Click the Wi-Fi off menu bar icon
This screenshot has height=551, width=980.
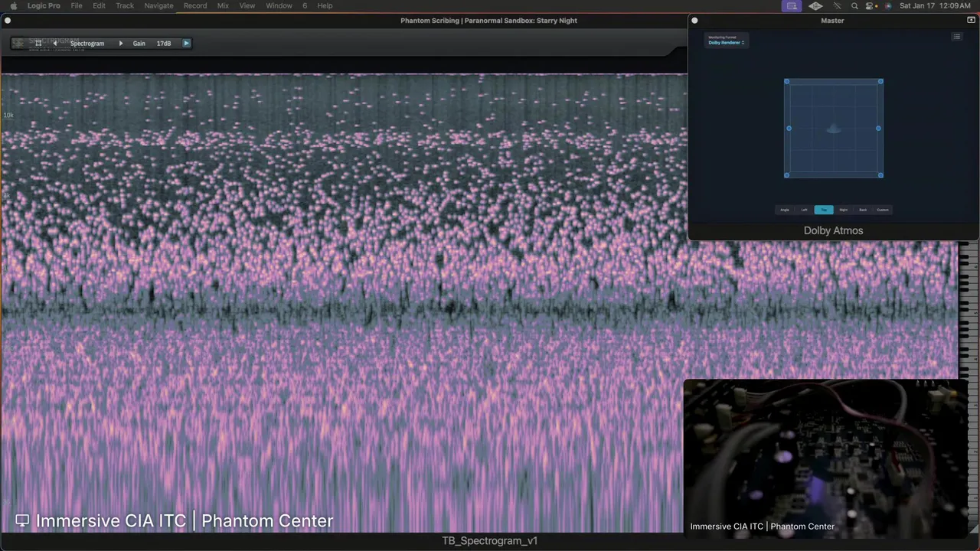(837, 5)
